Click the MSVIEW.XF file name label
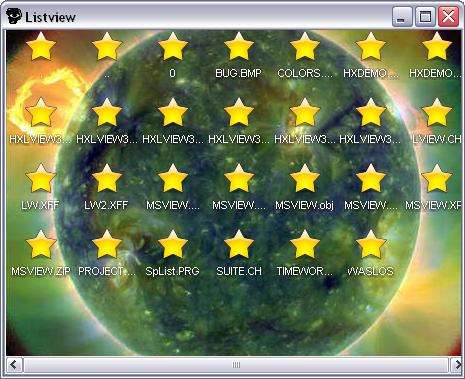This screenshot has width=465, height=379. (x=433, y=205)
